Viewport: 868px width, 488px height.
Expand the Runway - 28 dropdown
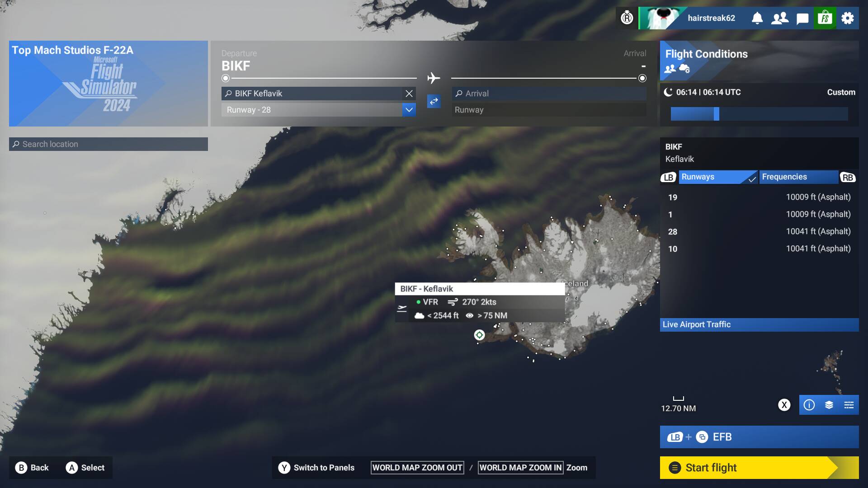click(x=409, y=110)
